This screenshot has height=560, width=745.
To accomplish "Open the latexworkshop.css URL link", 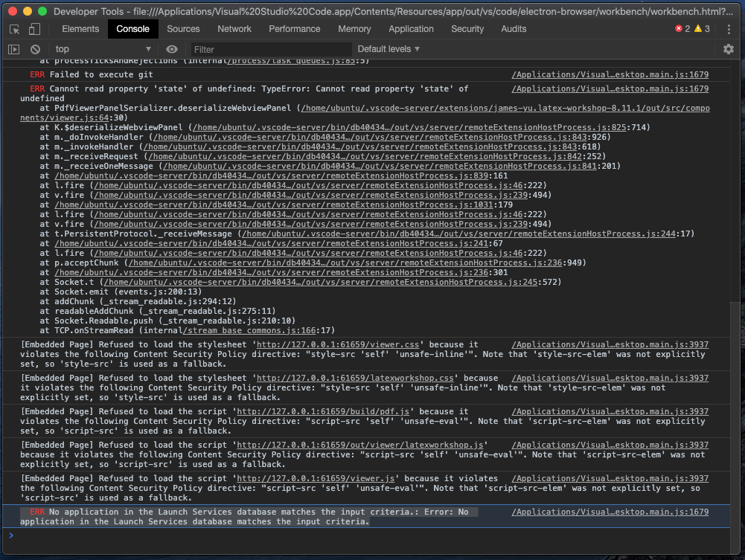I will (355, 379).
